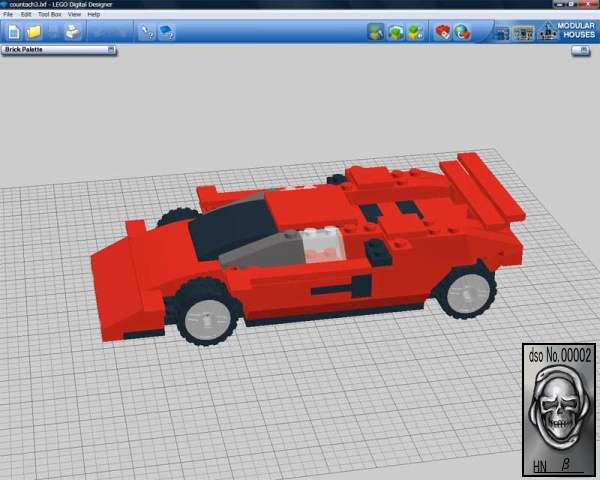Open the File menu
The width and height of the screenshot is (600, 480).
tap(8, 15)
